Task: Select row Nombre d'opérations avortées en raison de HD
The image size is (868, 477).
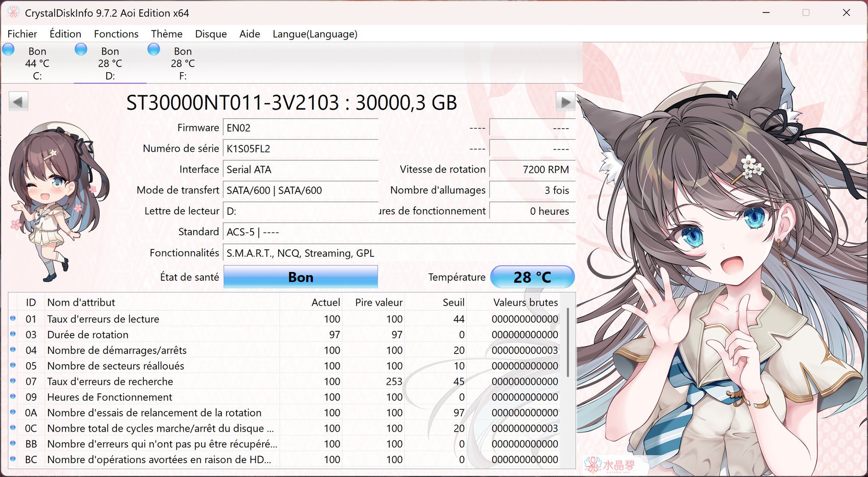Action: click(x=284, y=459)
